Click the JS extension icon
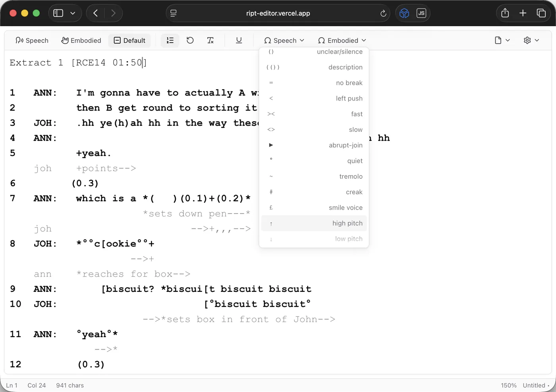This screenshot has height=392, width=556. (421, 13)
